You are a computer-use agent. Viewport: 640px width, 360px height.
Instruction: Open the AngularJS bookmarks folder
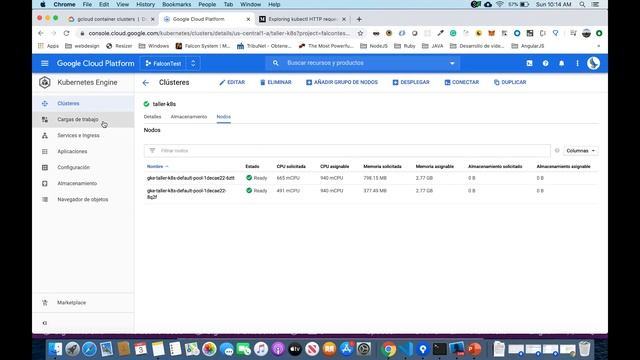pyautogui.click(x=528, y=46)
